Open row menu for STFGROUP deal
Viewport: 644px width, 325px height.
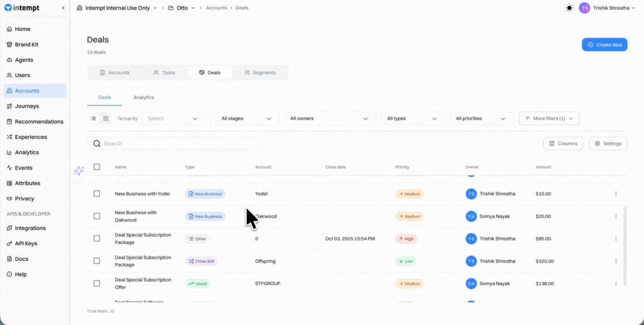[615, 283]
